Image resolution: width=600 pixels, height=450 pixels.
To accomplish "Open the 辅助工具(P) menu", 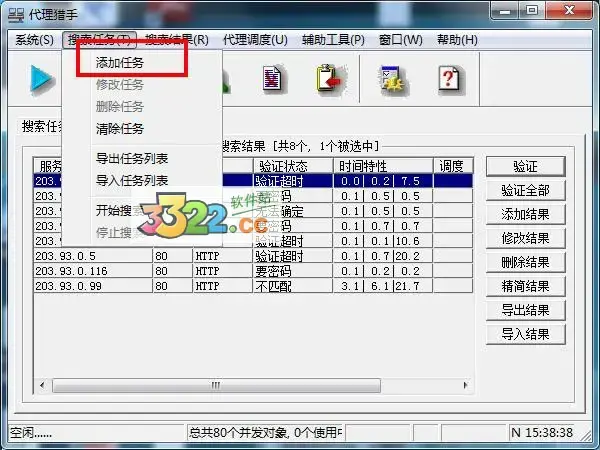I will click(333, 40).
